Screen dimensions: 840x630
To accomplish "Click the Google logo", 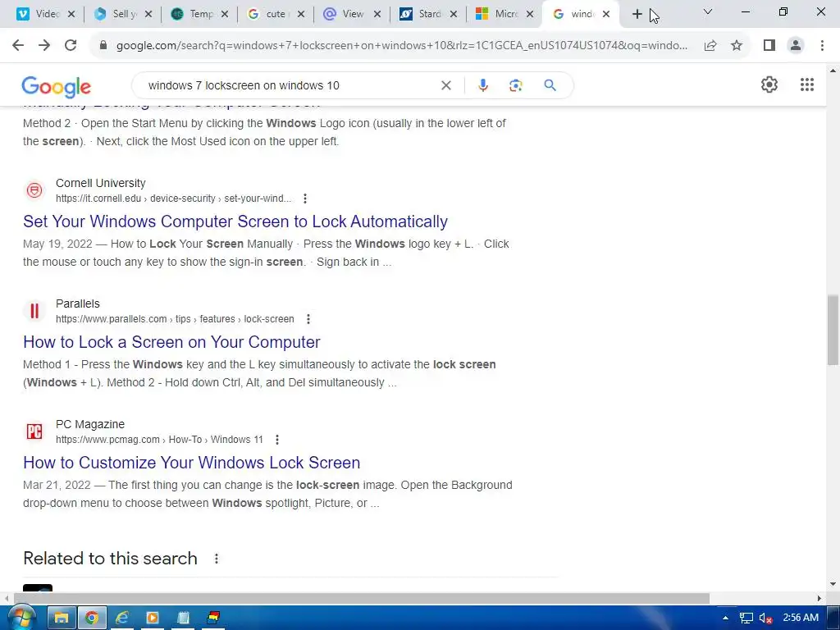I will [57, 86].
